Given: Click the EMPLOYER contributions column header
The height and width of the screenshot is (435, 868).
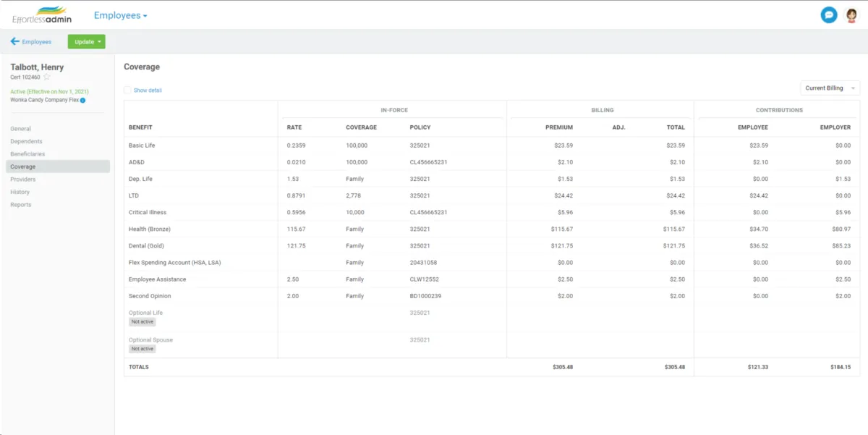Looking at the screenshot, I should (x=835, y=127).
